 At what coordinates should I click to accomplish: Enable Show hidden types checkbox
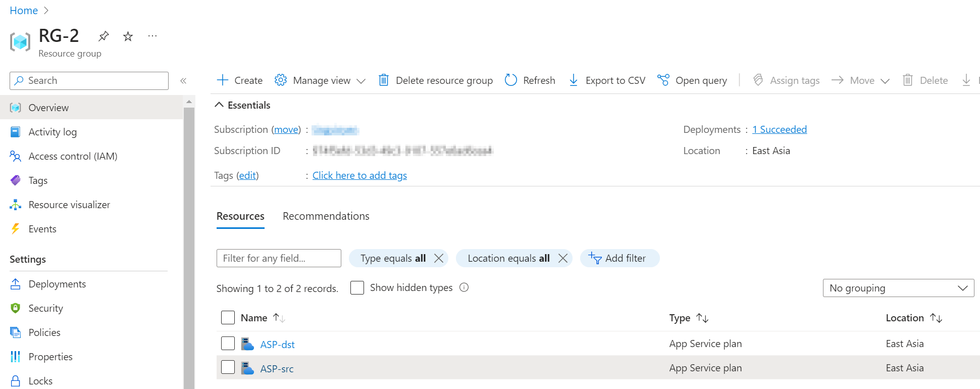coord(357,287)
